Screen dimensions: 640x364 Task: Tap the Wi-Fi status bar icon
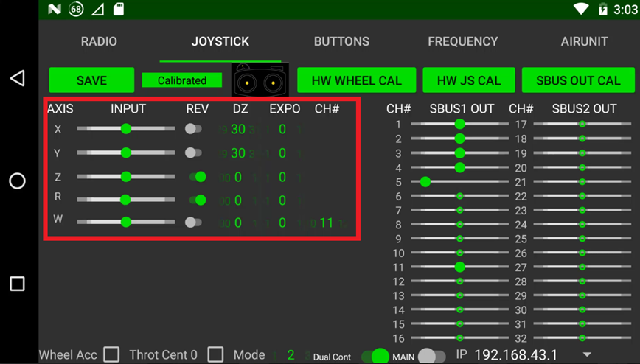(582, 9)
